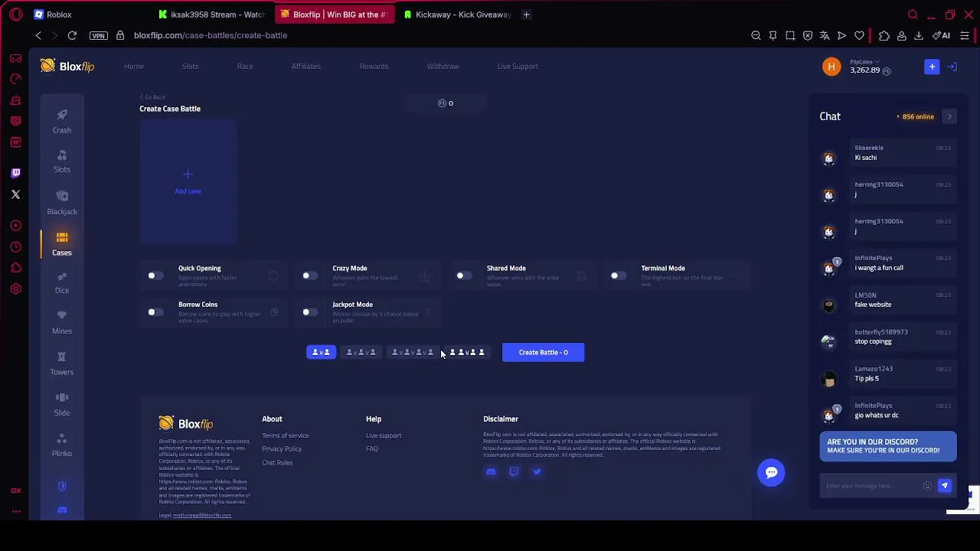Click the logout icon in the top right
Viewport: 980px width, 551px height.
click(952, 67)
